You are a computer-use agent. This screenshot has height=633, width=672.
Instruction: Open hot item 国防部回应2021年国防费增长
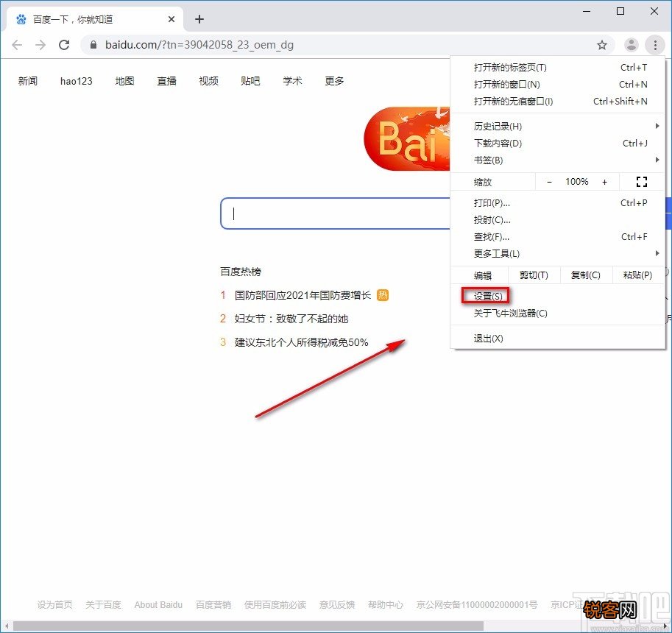point(303,295)
